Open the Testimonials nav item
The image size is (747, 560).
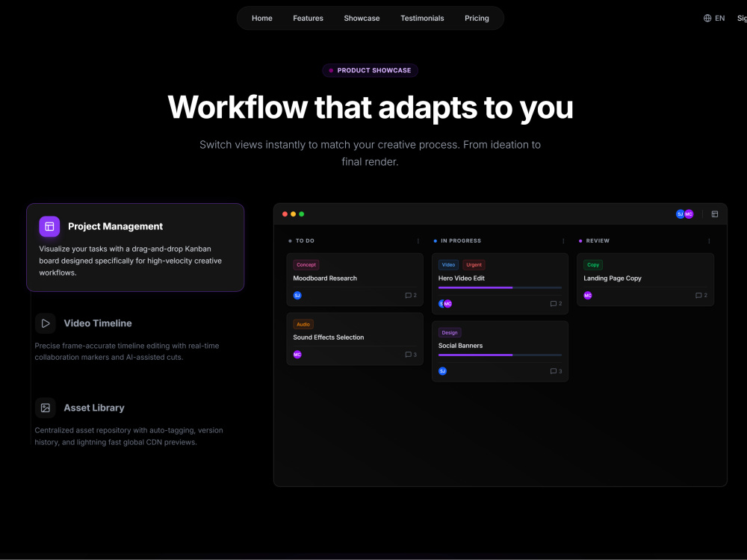point(422,18)
